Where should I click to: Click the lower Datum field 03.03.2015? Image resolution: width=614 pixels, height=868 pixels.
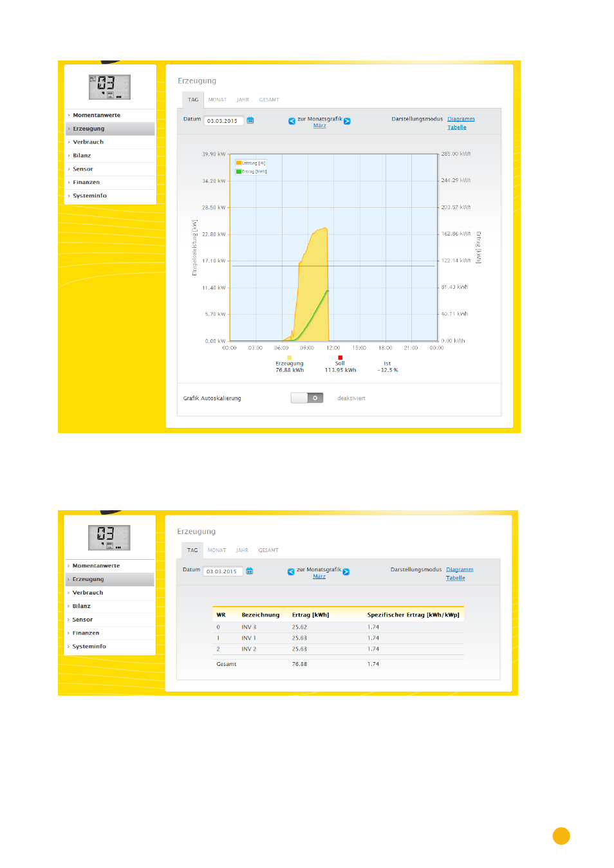(x=223, y=571)
